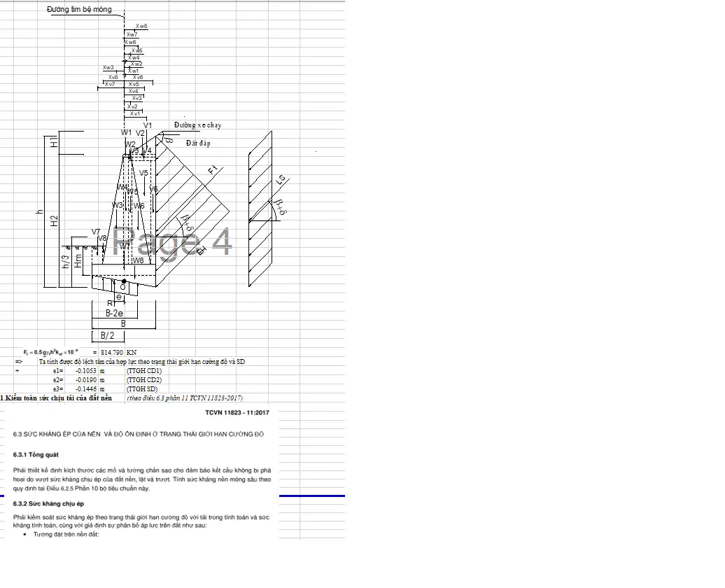
Task: Select the 'Đất đắp' text label
Action: click(198, 143)
